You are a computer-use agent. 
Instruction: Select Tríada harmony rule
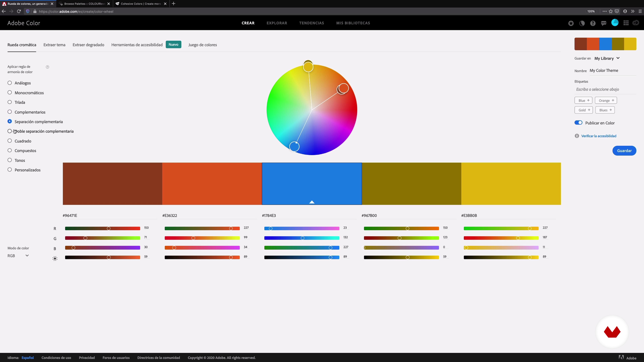[x=10, y=102]
